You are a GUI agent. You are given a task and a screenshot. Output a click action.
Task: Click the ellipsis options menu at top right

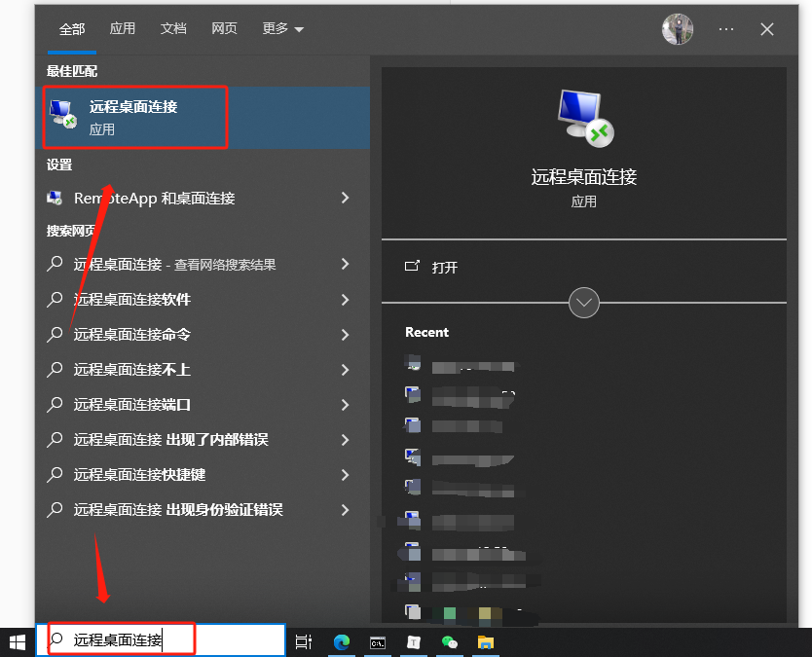click(725, 29)
